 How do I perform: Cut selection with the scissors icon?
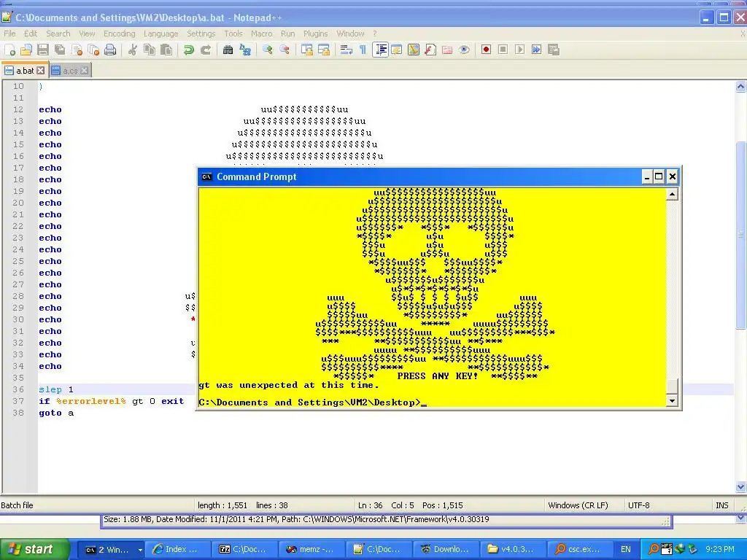pyautogui.click(x=133, y=50)
